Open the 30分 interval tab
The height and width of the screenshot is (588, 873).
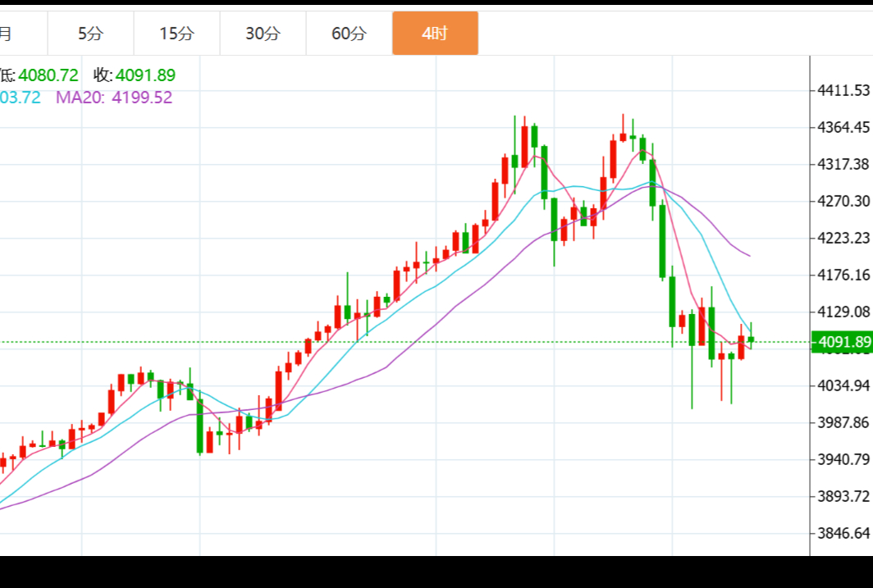(263, 34)
